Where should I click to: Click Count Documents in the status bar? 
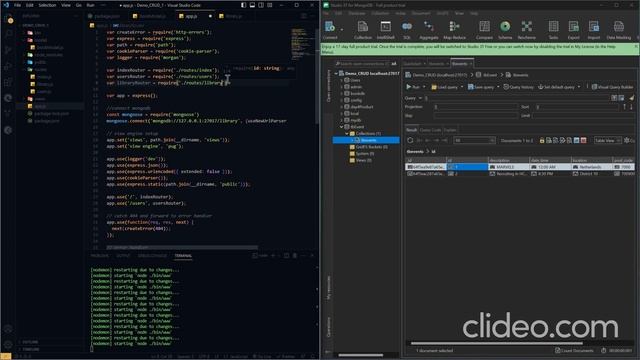pos(574,351)
